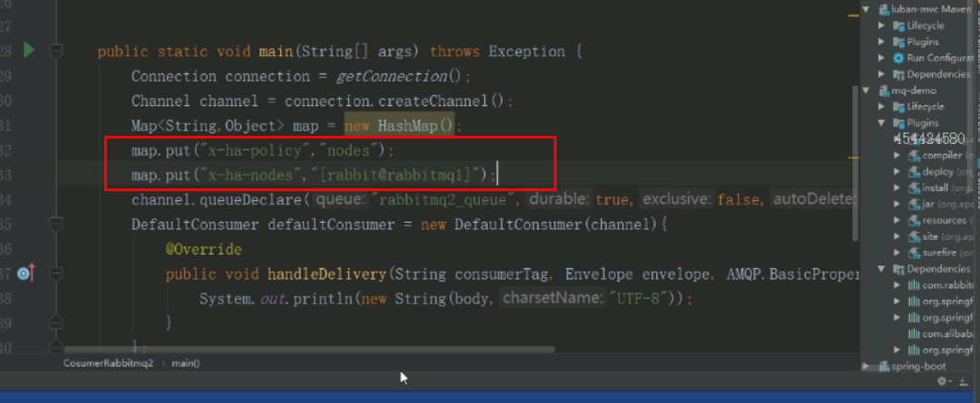Click the highlighted new HashMap() expression
Image resolution: width=980 pixels, height=403 pixels.
(x=401, y=126)
